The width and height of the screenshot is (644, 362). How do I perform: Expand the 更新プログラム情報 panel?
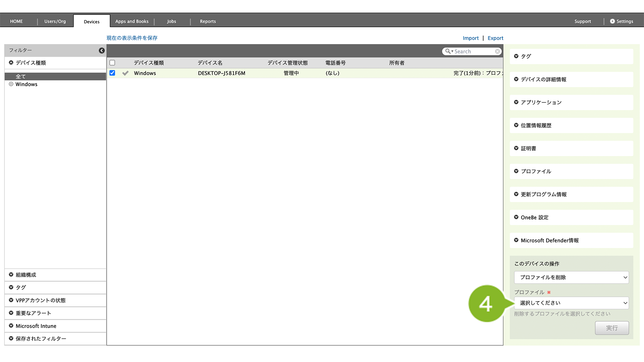[x=571, y=194]
